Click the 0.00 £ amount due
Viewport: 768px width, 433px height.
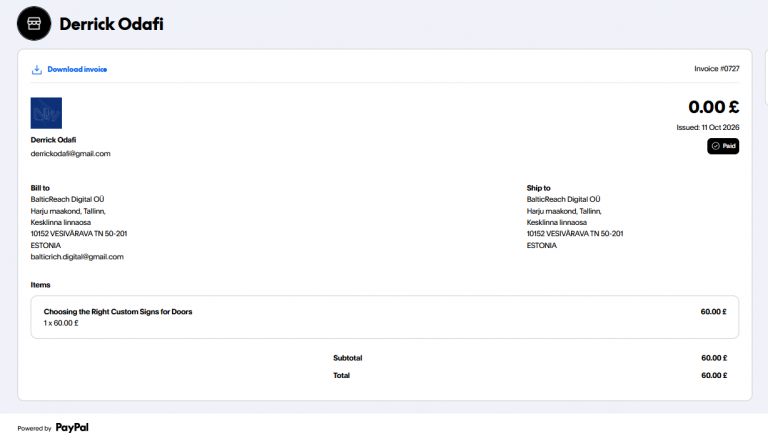pos(714,107)
